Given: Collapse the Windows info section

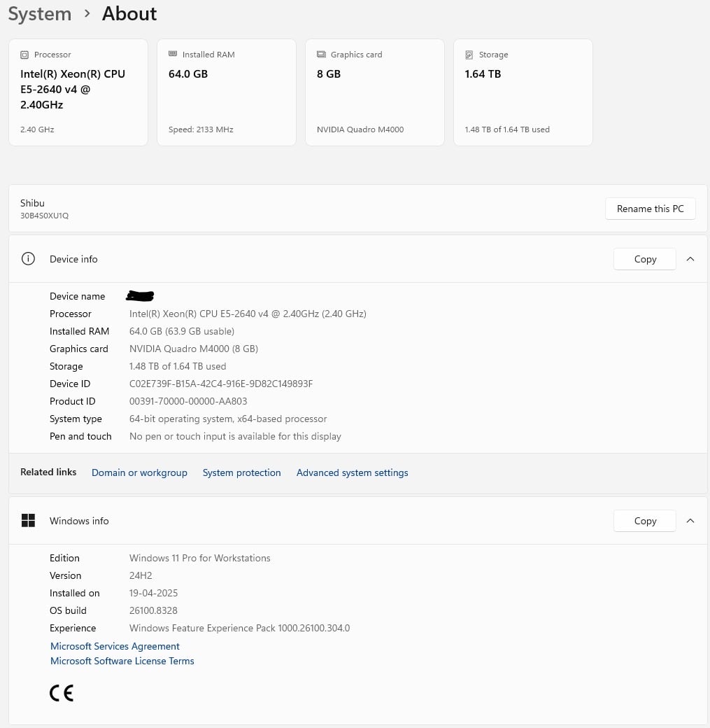Looking at the screenshot, I should click(690, 521).
